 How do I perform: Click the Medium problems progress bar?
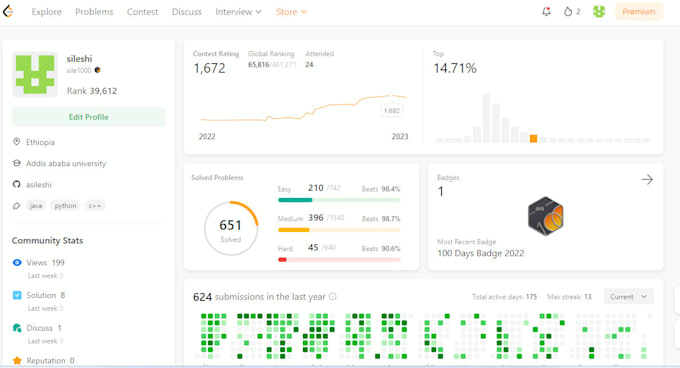coord(339,230)
